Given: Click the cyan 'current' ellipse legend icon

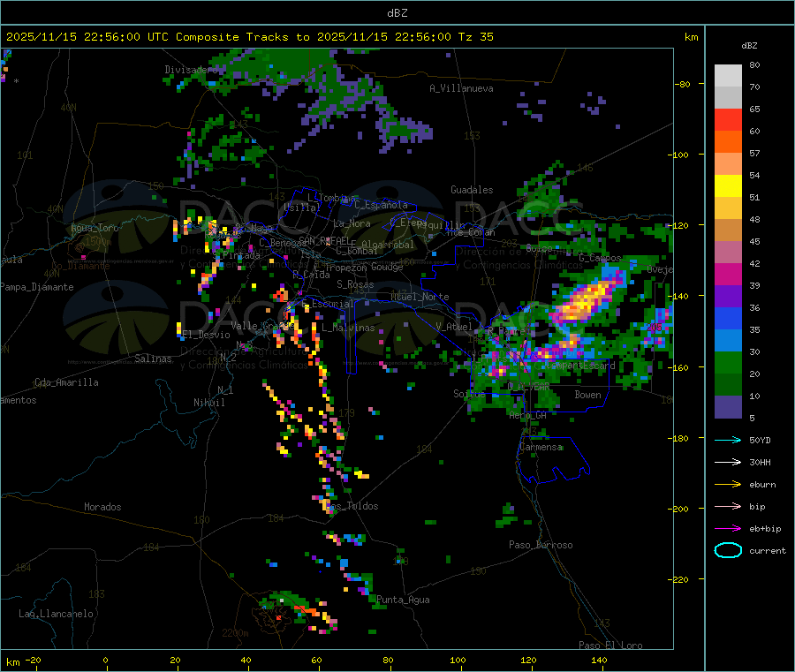Looking at the screenshot, I should (x=728, y=550).
